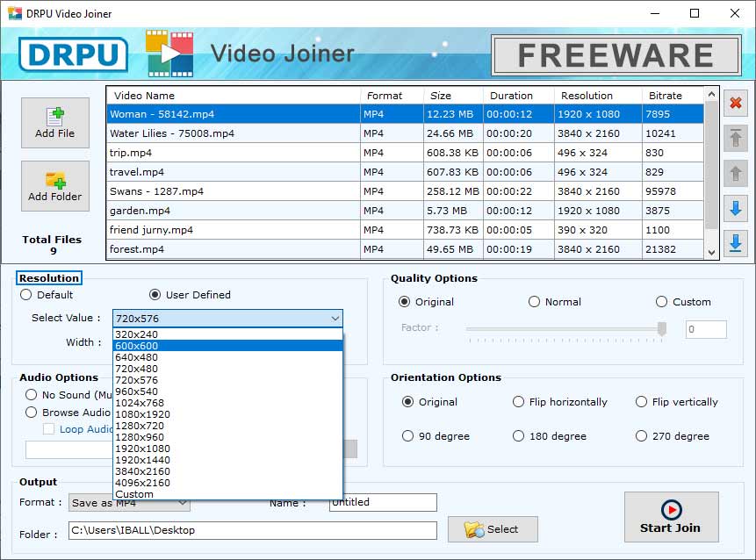Pick 640x480 from resolution list
The width and height of the screenshot is (756, 560).
coord(227,357)
